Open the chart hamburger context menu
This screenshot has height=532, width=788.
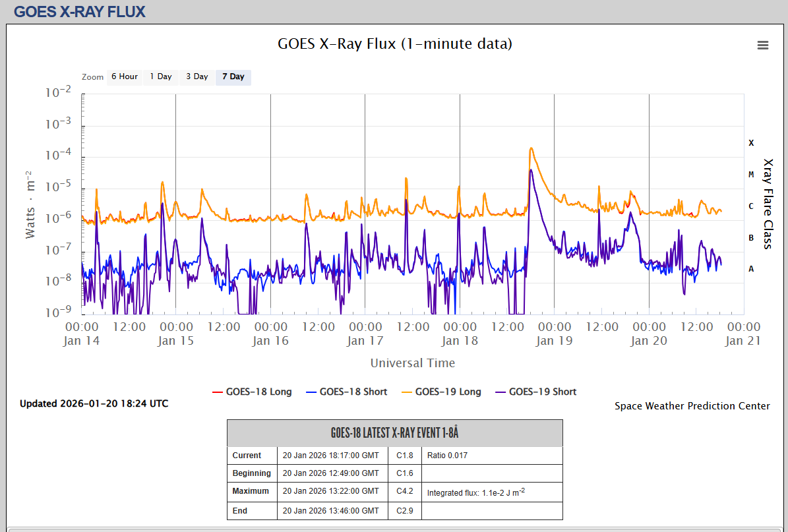point(763,45)
